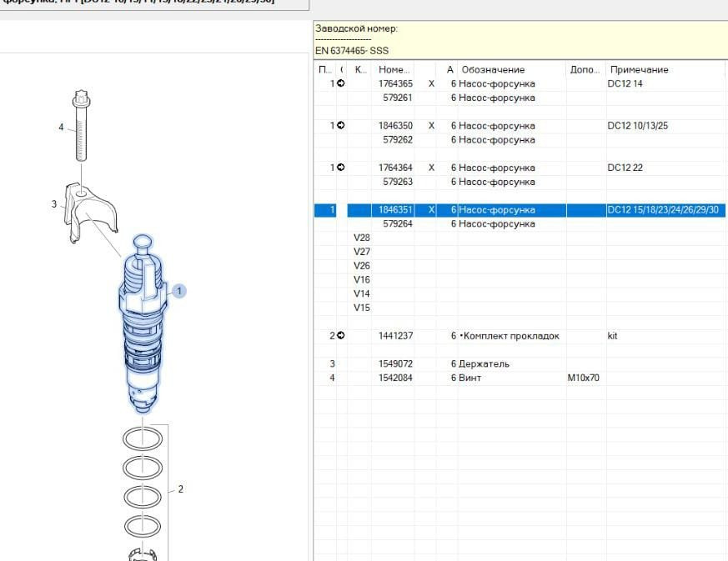Choose variant code V28 in the list

362,238
